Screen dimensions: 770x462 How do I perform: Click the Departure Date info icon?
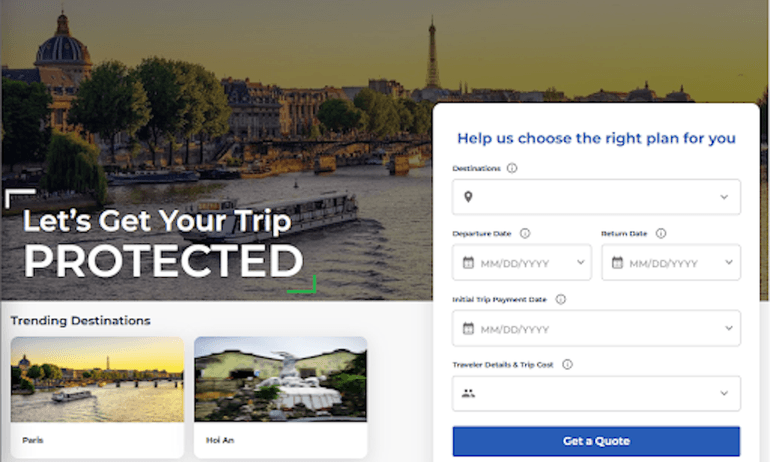pos(525,233)
